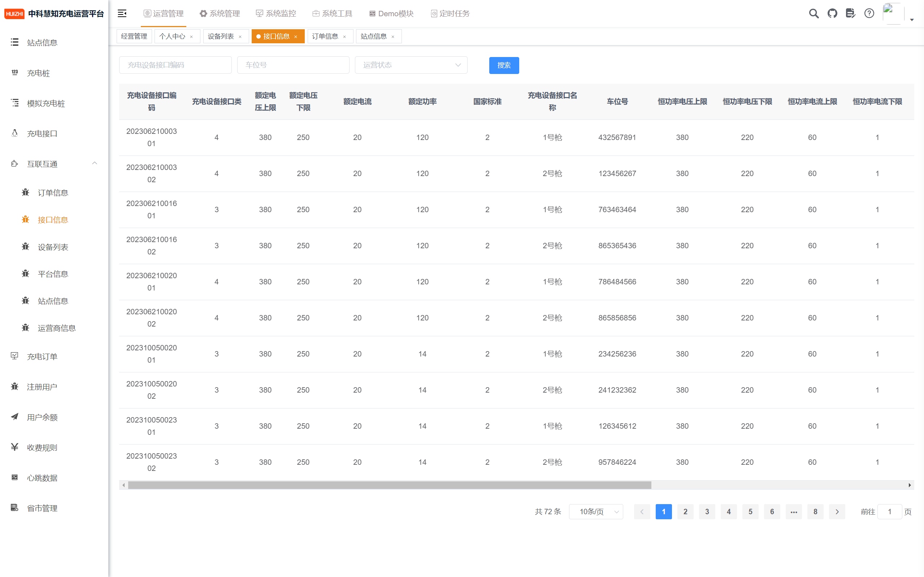
Task: Click the 车位号 cell 432567891
Action: pyautogui.click(x=617, y=137)
